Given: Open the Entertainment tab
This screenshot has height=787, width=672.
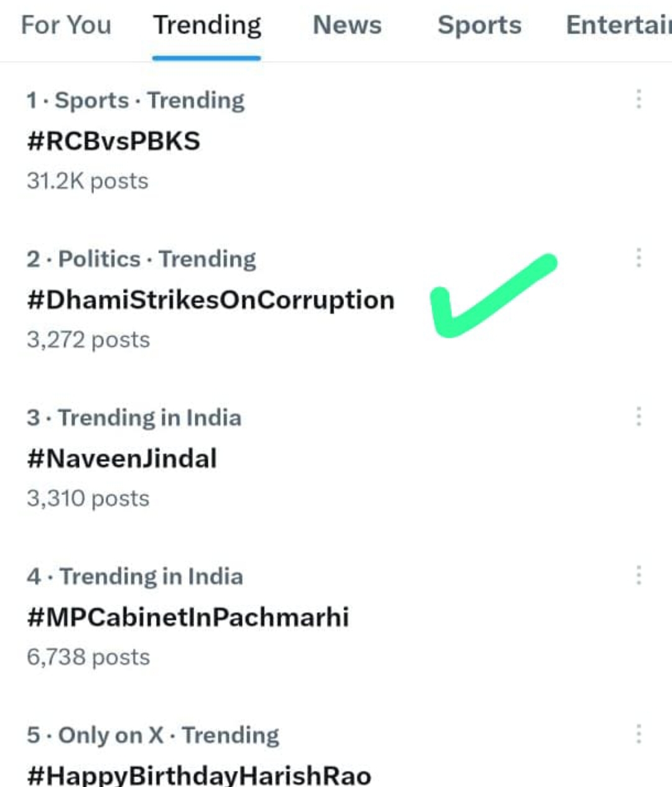Looking at the screenshot, I should (x=618, y=26).
